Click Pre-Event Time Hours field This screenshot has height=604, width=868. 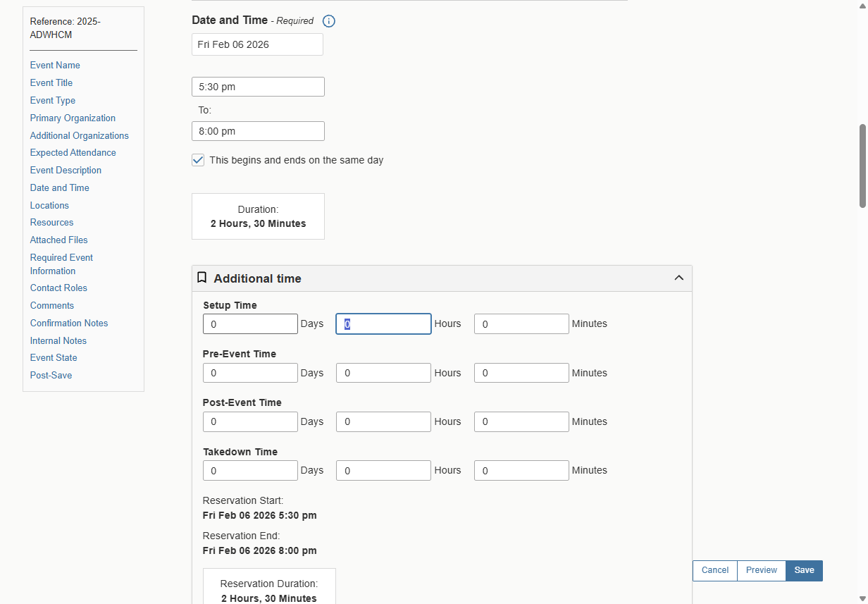383,373
